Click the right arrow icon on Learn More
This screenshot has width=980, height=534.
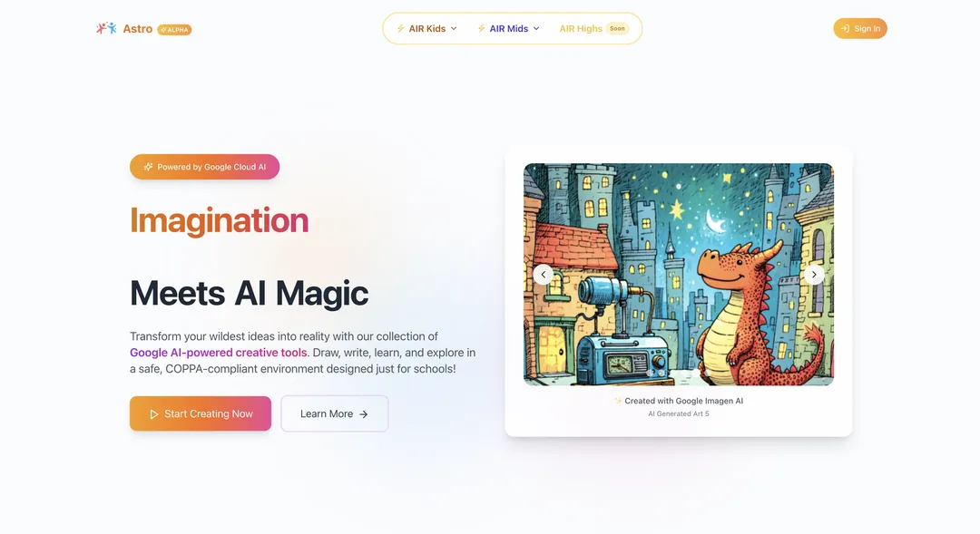click(x=363, y=414)
